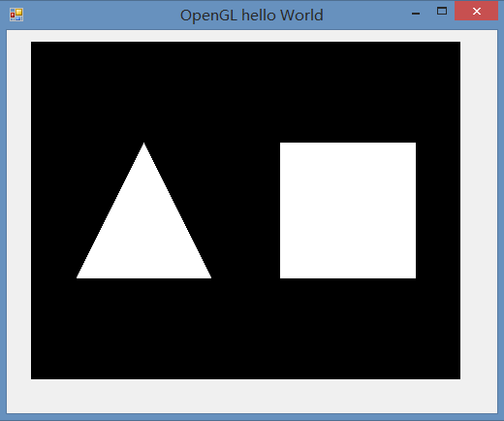Click the bottom-left corner of the white square
The image size is (504, 421).
[281, 277]
